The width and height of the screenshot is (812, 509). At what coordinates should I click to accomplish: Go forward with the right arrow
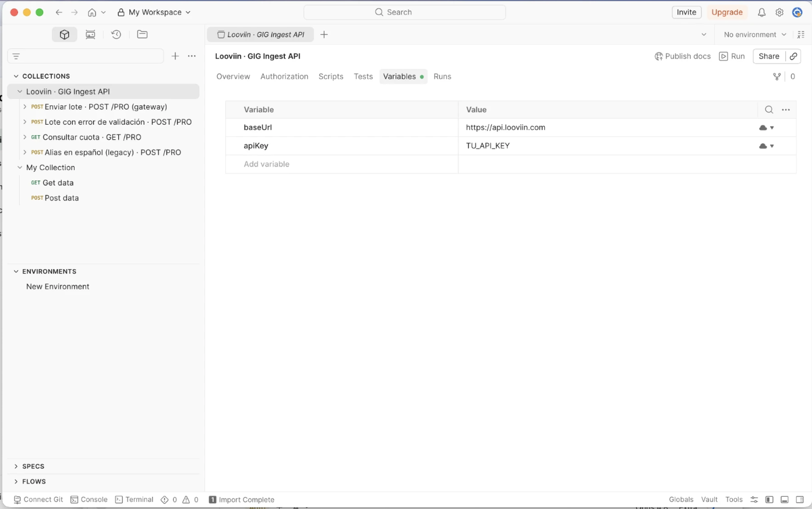click(x=75, y=12)
